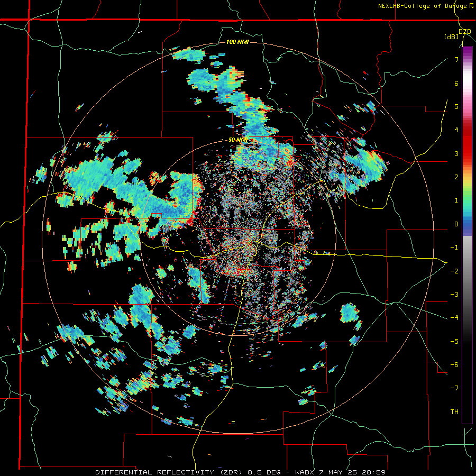Click the -7 tick label on the scale

(x=454, y=388)
